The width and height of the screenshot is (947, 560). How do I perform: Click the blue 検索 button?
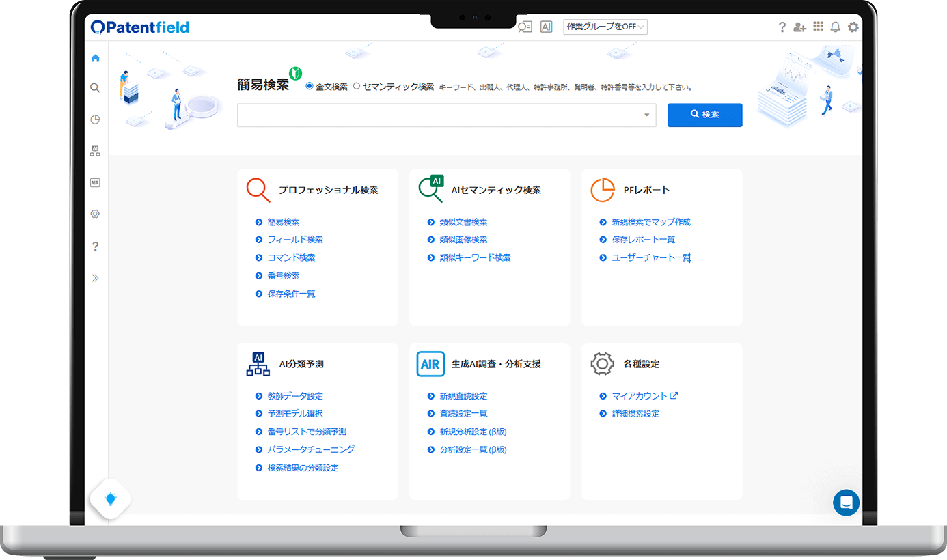tap(704, 115)
